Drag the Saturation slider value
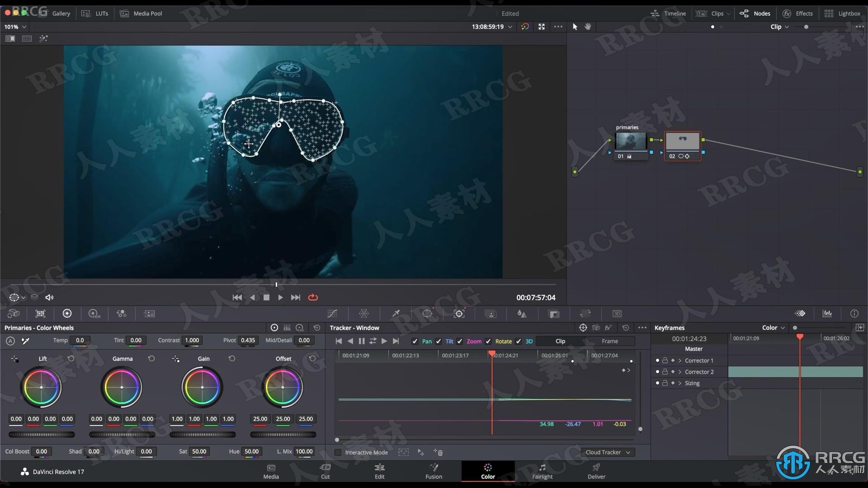Image resolution: width=868 pixels, height=488 pixels. 199,451
